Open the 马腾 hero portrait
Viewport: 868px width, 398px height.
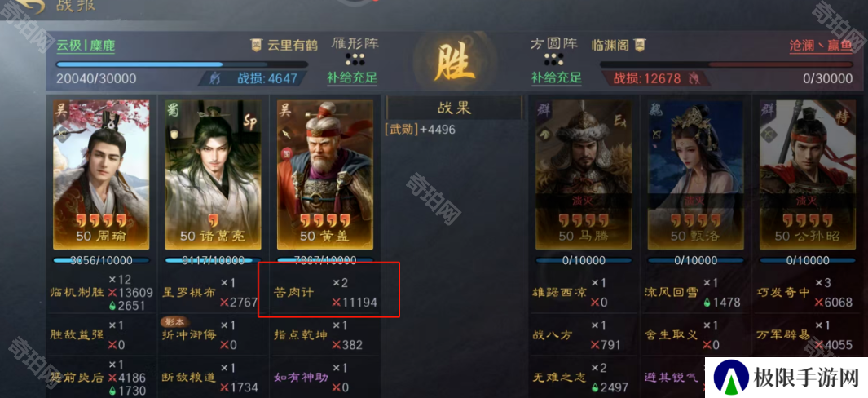[x=584, y=175]
